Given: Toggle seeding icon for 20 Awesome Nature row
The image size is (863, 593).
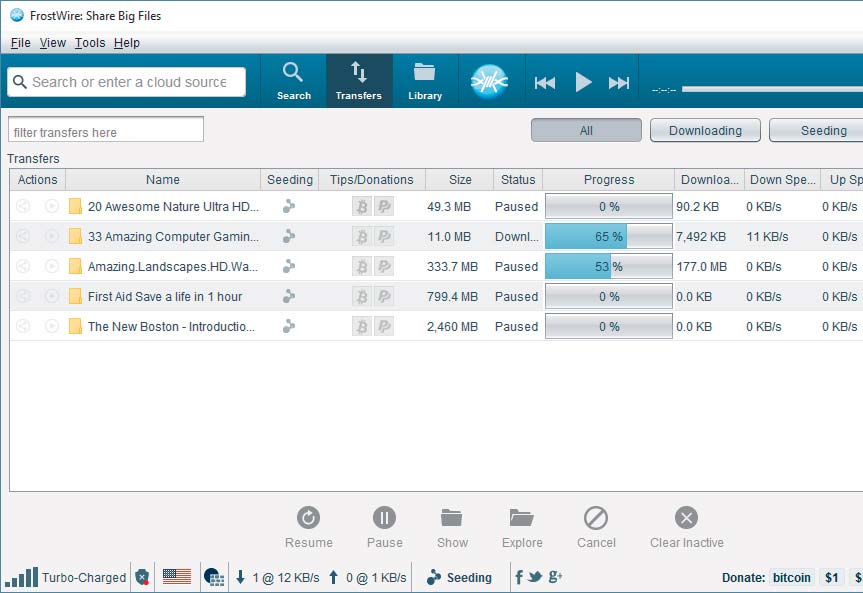Looking at the screenshot, I should tap(289, 206).
